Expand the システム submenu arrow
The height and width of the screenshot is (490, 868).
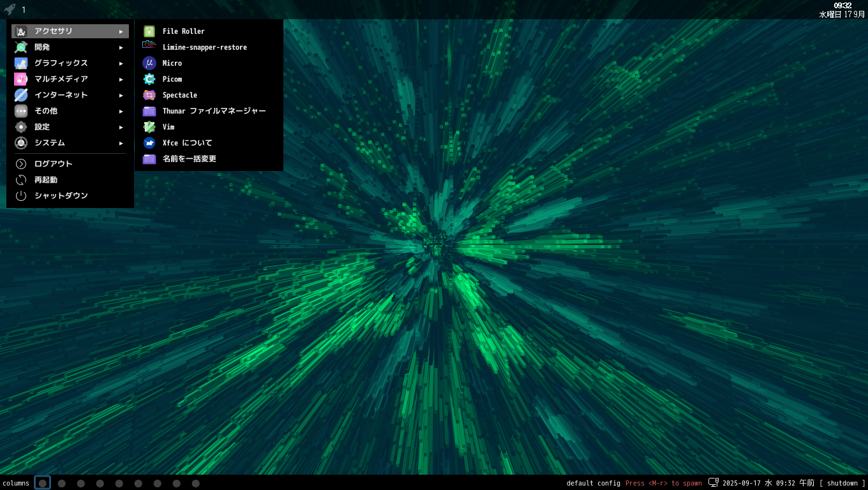(x=121, y=143)
